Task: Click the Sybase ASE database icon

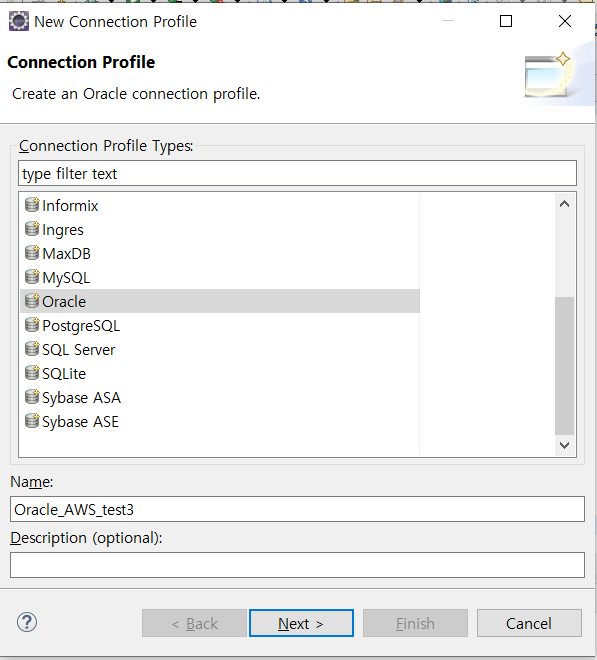Action: [x=32, y=421]
